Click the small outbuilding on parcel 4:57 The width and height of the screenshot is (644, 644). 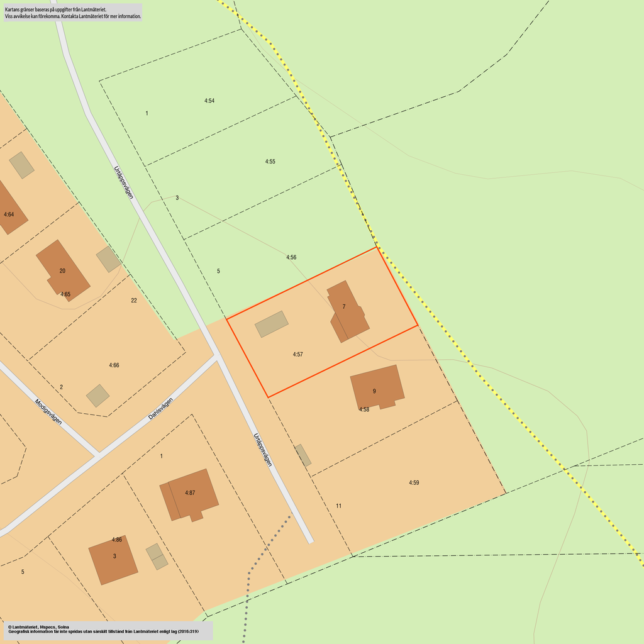coord(272,324)
